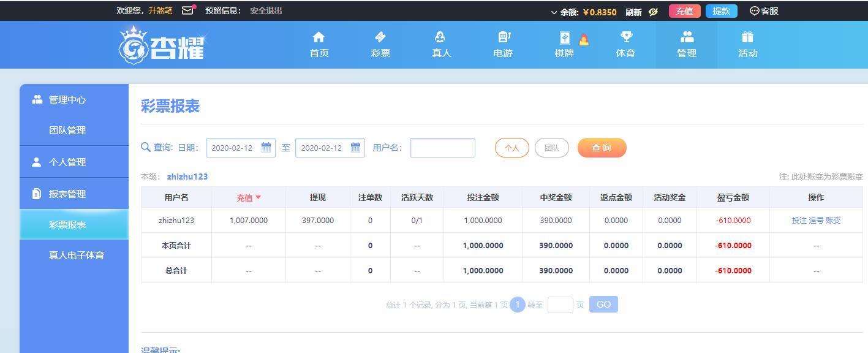The width and height of the screenshot is (868, 353).
Task: Open the 彩票 lottery ticket icon
Action: (380, 37)
